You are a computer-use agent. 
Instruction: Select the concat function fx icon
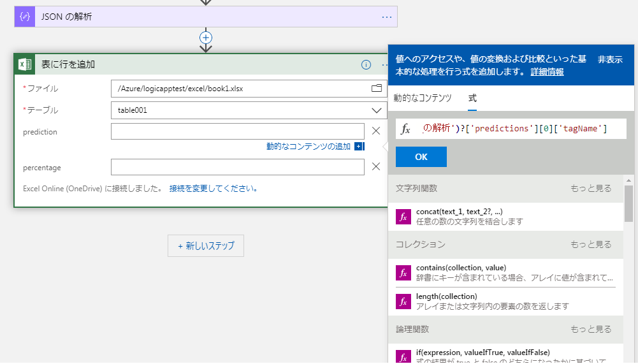pos(403,217)
